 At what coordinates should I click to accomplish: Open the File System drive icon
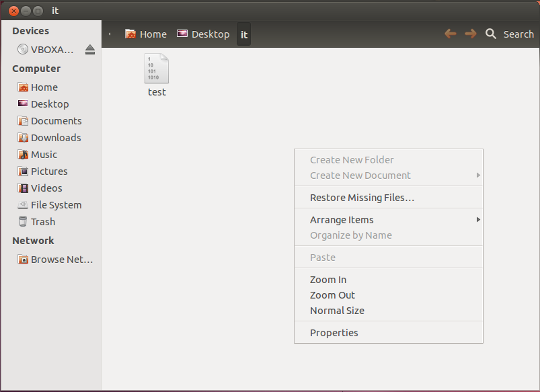(23, 205)
